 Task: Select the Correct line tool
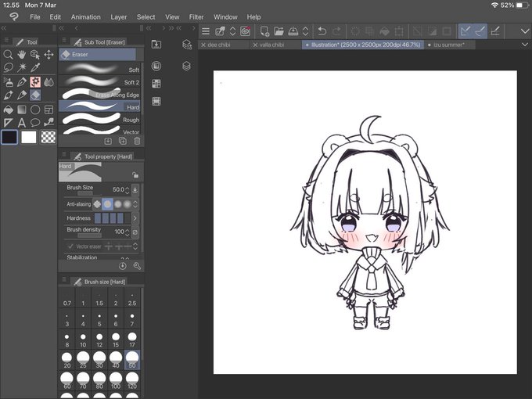[x=49, y=123]
